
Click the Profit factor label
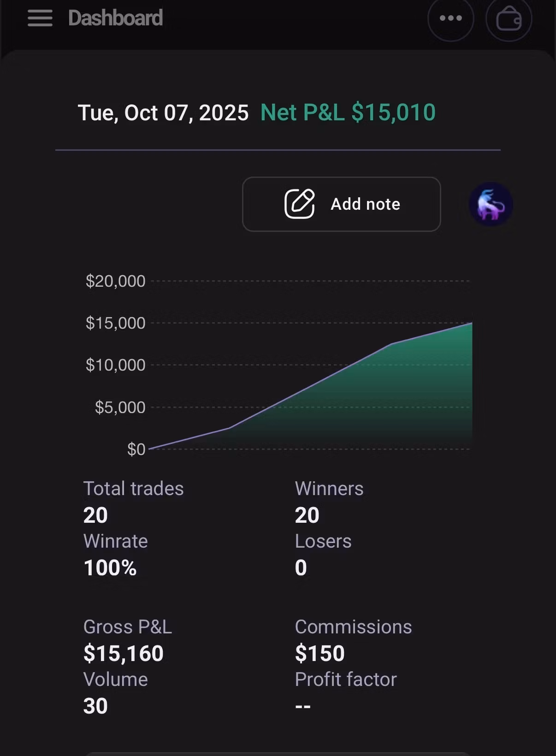pos(346,679)
